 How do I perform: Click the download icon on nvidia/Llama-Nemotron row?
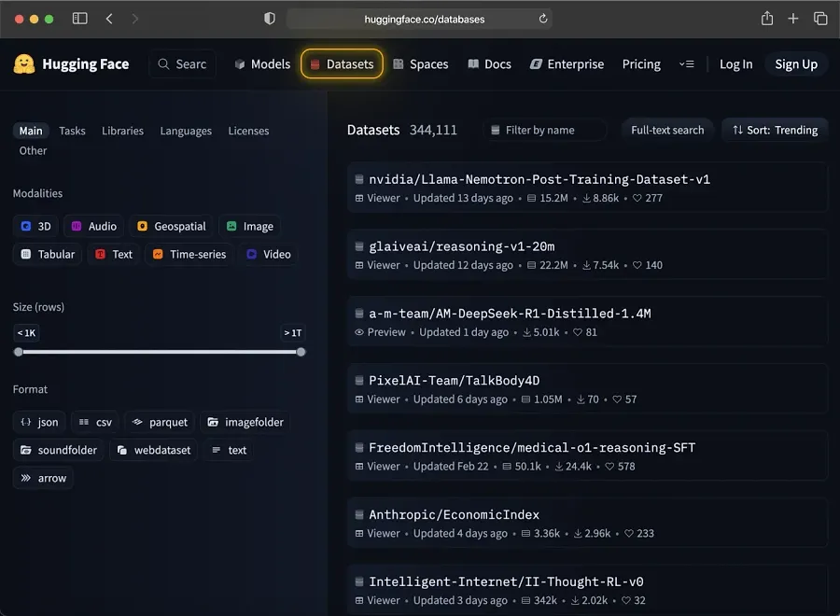point(587,198)
